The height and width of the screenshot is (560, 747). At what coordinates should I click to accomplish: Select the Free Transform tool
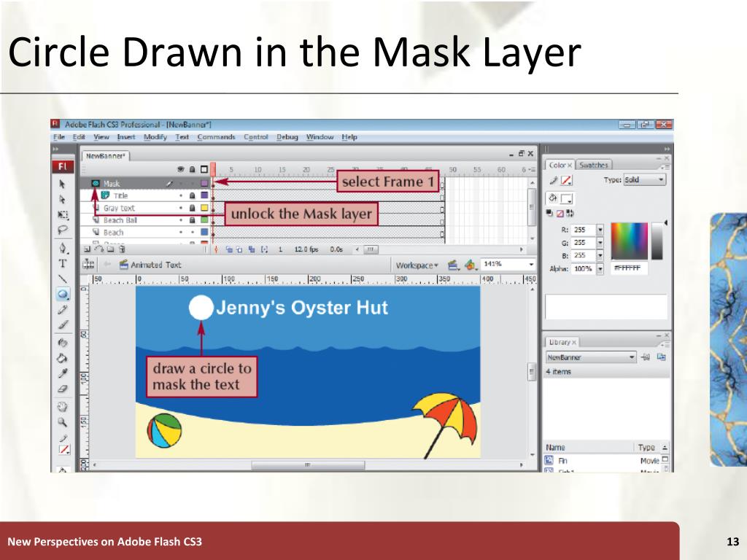[x=63, y=215]
